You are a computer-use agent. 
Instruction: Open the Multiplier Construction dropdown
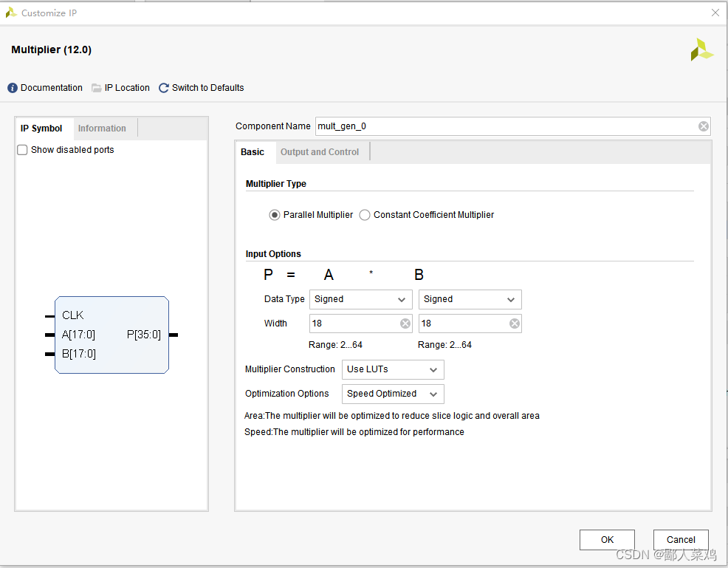393,370
